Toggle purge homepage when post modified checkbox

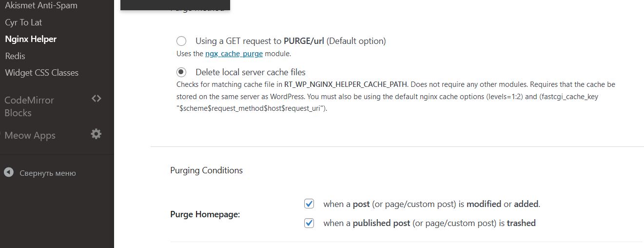pyautogui.click(x=309, y=204)
